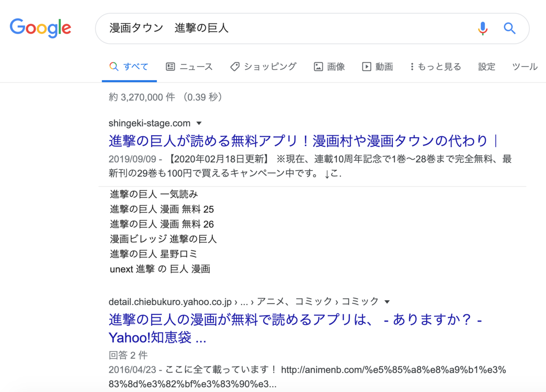Expand dropdown arrow beside the Yahoo chiebukuro breadcrumb

point(387,302)
